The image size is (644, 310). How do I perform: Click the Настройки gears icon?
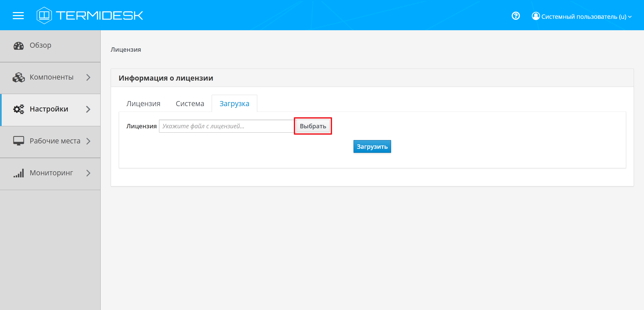point(18,109)
